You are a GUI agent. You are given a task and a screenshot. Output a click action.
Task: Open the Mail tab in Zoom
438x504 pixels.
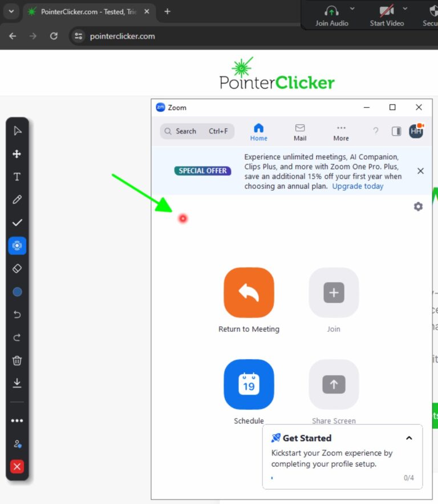pos(300,132)
